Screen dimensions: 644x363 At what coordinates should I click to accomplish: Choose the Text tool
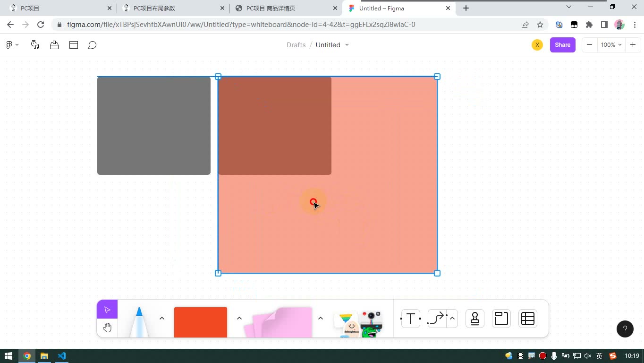[x=411, y=319]
